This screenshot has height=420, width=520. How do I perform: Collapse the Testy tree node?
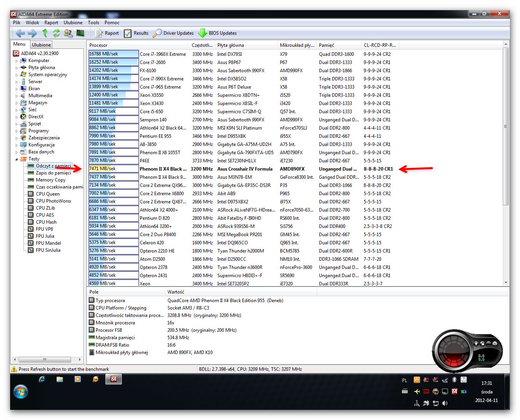16,159
